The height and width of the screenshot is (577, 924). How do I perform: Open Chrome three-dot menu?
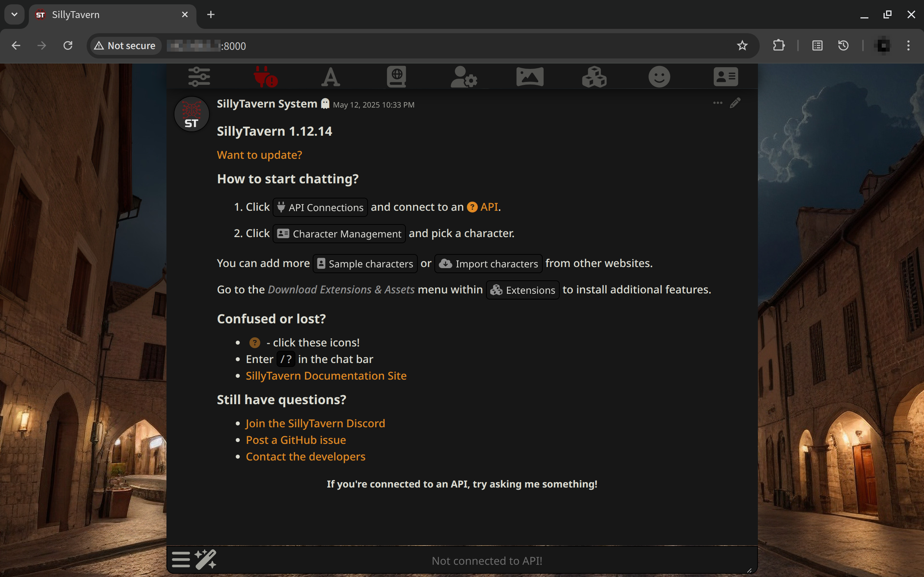click(x=908, y=46)
